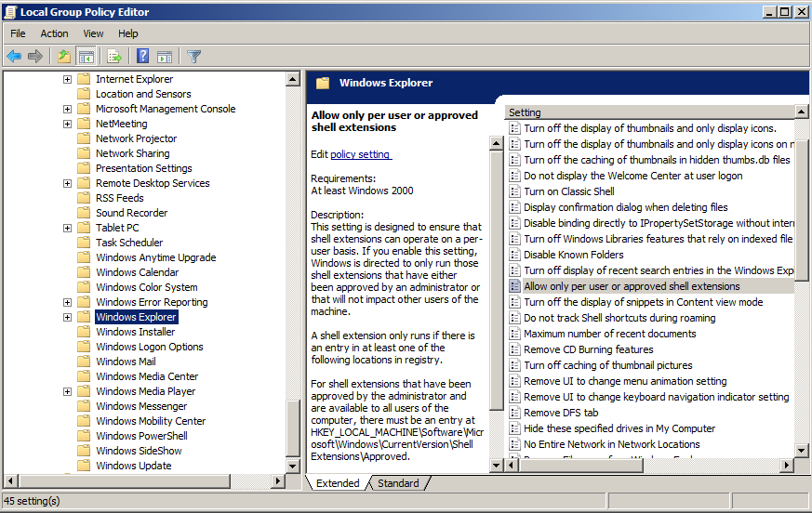Open the Help menu
Viewport: 812px width, 513px height.
coord(128,33)
